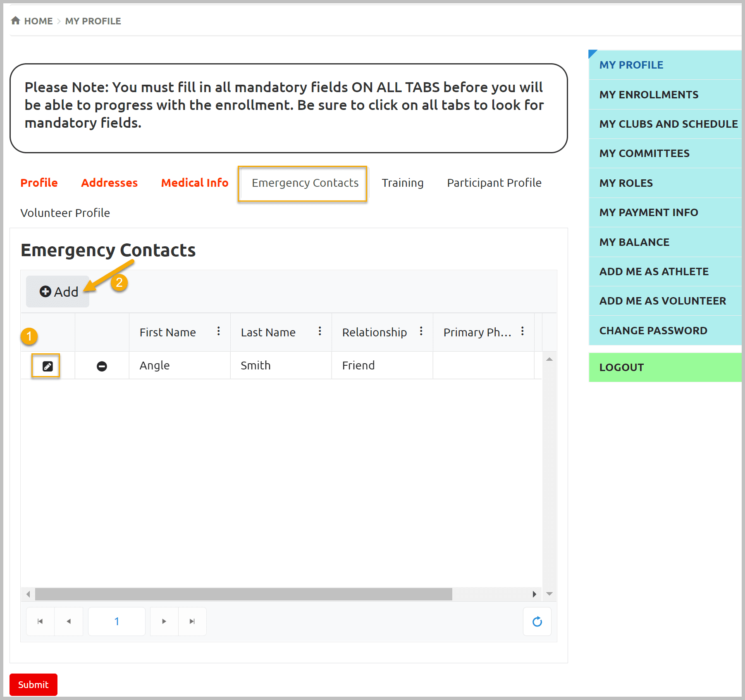This screenshot has width=745, height=700.
Task: Open MY CLUBS AND SCHEDULE
Action: click(665, 124)
